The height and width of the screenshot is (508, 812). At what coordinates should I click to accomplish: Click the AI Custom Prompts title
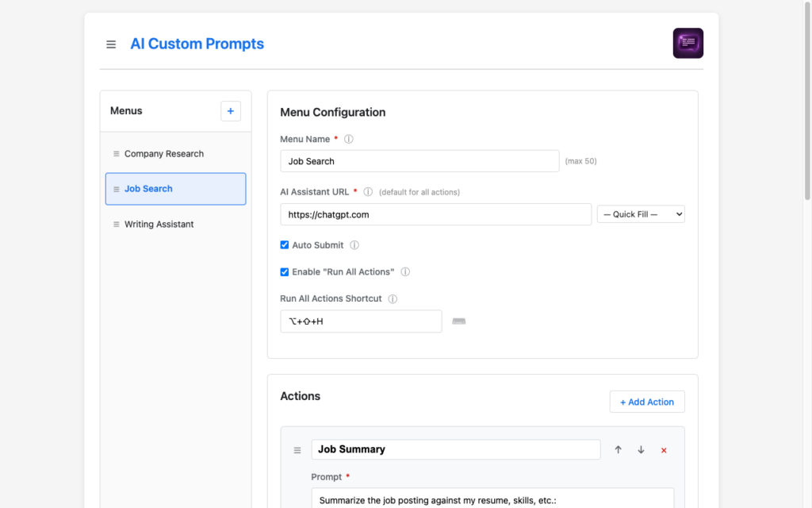click(x=197, y=44)
